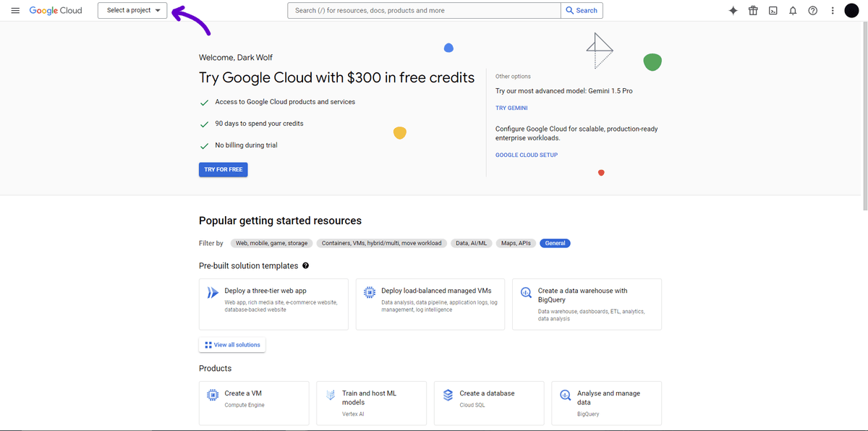The height and width of the screenshot is (431, 868).
Task: Filter by Containers, VMs, hybrid/multi, move workload
Action: pos(381,243)
